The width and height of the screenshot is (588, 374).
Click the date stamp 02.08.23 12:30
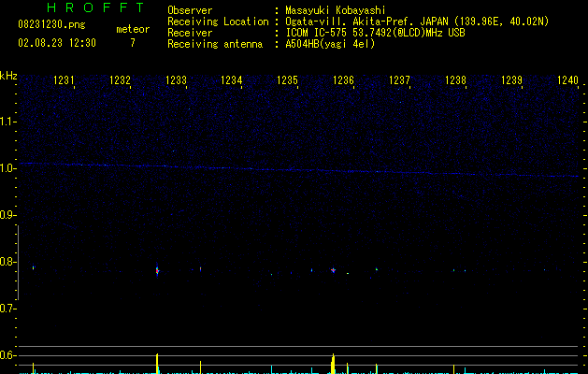pos(57,43)
